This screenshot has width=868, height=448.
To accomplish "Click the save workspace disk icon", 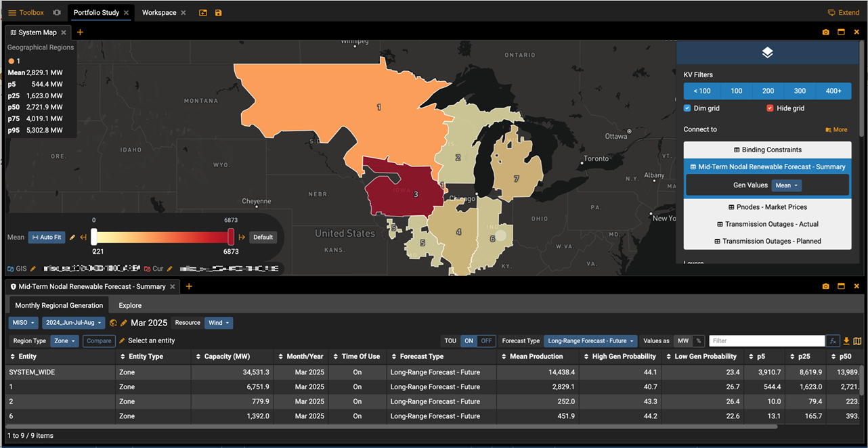I will (218, 13).
